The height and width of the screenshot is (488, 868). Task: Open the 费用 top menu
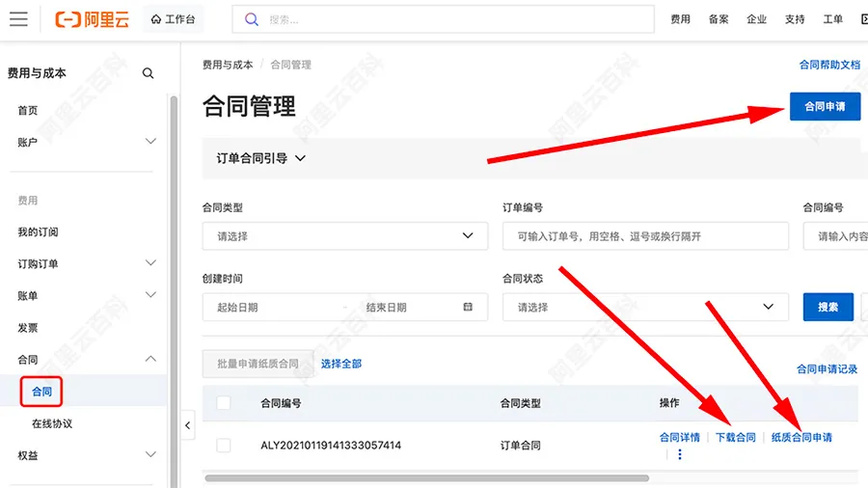pos(680,19)
